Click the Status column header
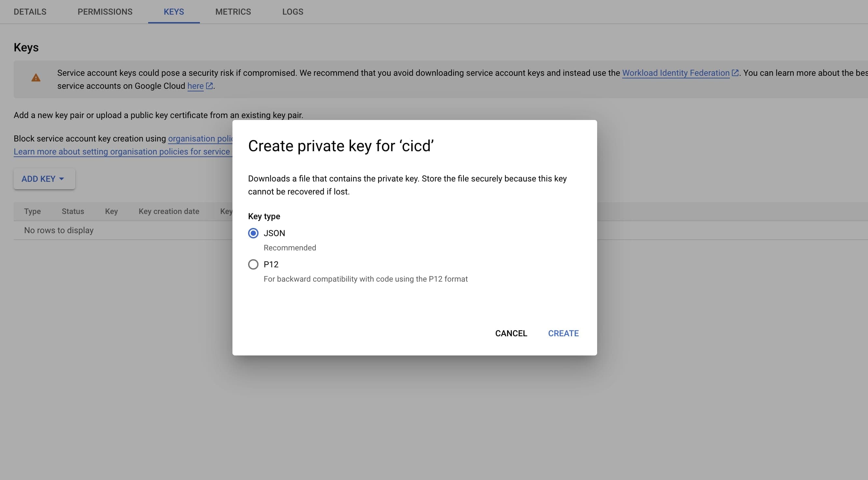 click(73, 211)
